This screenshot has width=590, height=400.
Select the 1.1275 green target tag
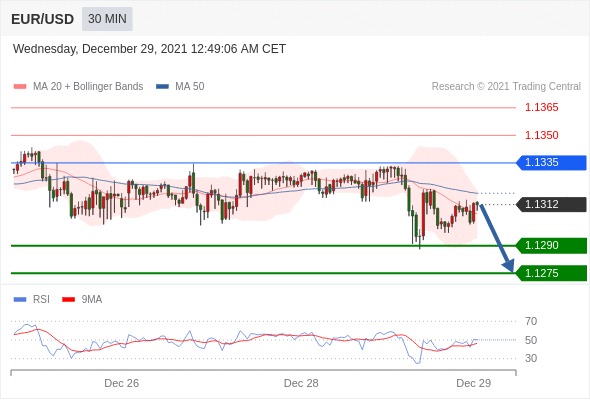pyautogui.click(x=551, y=273)
